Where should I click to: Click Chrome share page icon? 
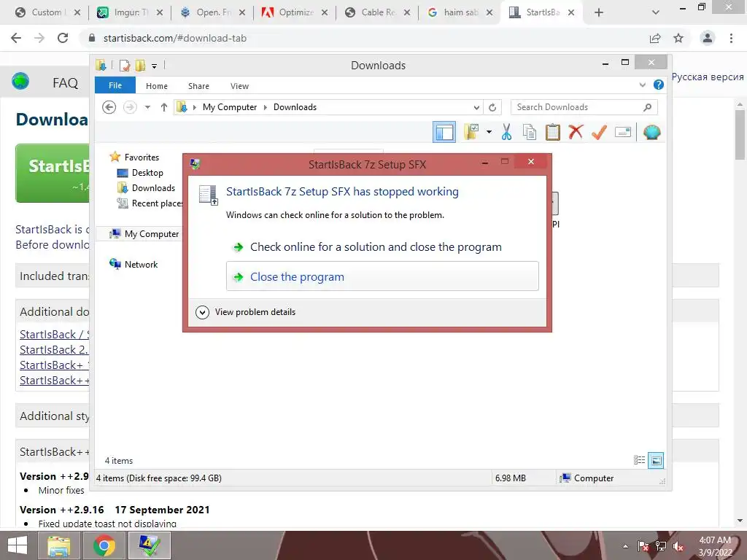point(656,38)
